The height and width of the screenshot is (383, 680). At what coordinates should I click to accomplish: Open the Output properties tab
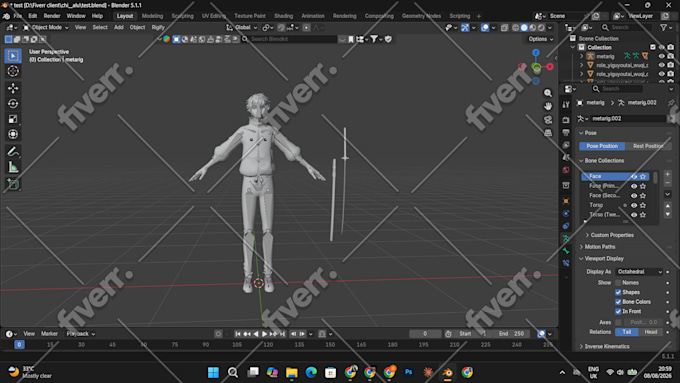566,132
